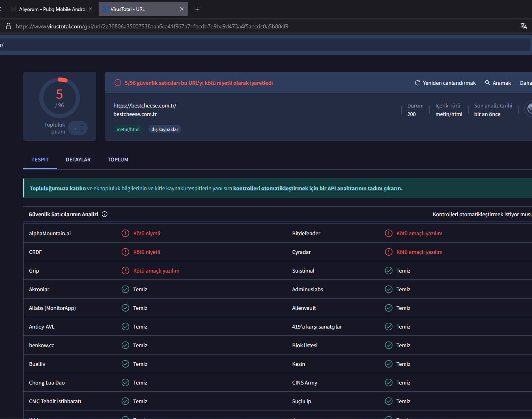Select the VirusTotal - URL browser tab
Screen dimensions: 532x419
[x=143, y=9]
